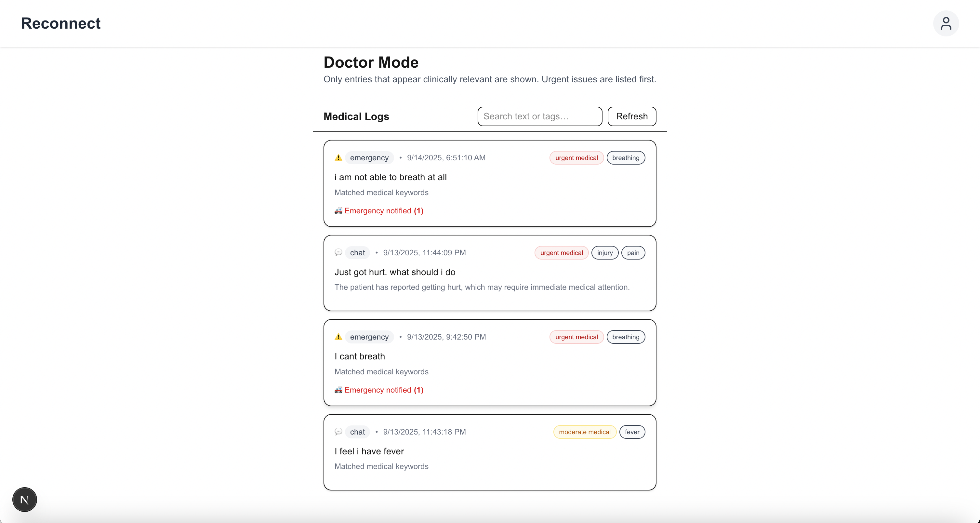Click ambulance icon in first emergency log

(338, 211)
